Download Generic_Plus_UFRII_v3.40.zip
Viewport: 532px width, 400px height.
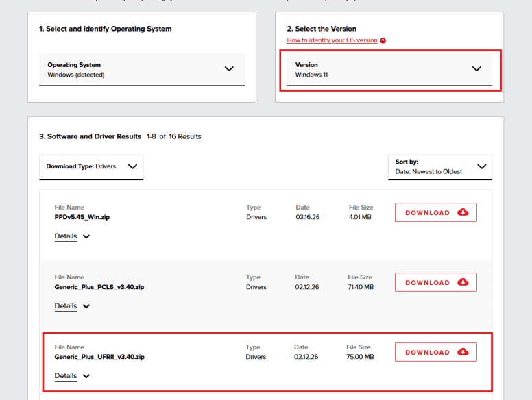[435, 352]
